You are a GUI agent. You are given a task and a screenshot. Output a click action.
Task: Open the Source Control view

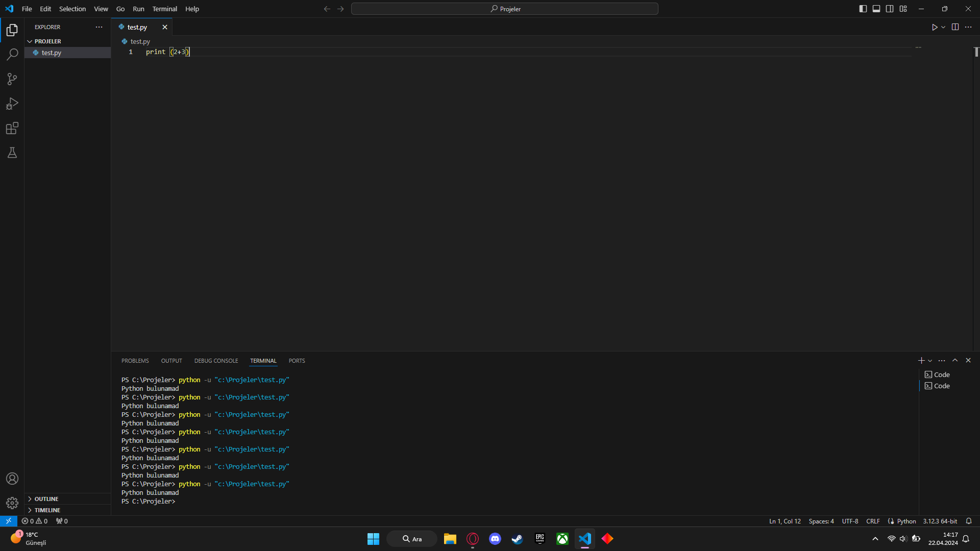tap(12, 79)
